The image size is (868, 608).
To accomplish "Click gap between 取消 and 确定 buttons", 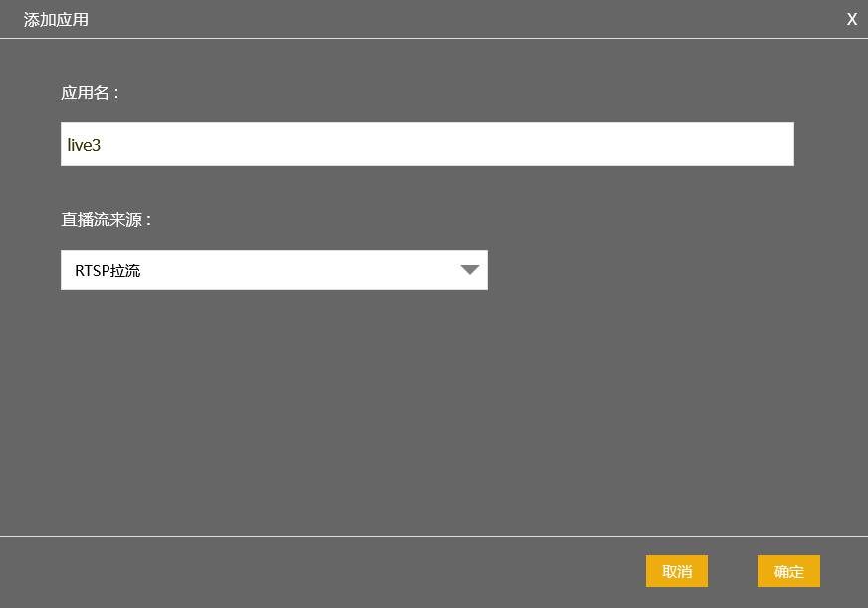I will pos(733,571).
